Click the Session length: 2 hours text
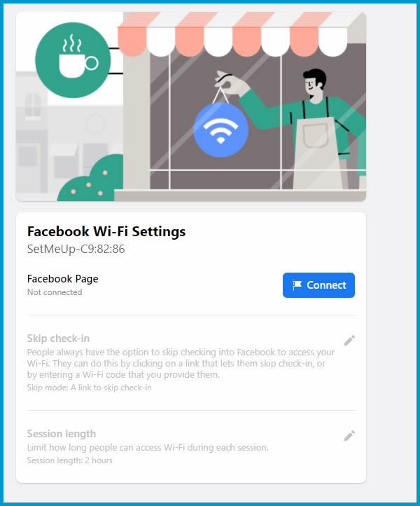Viewport: 420px width, 506px height. [69, 460]
